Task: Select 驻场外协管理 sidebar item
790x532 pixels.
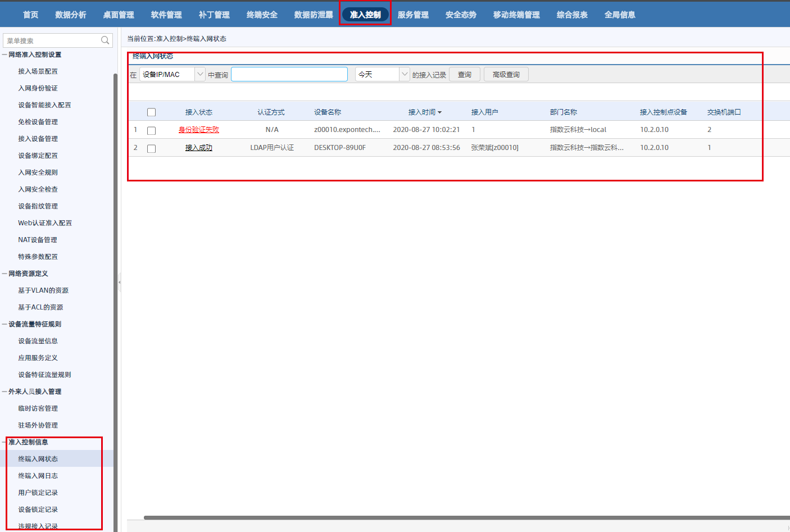Action: (38, 425)
